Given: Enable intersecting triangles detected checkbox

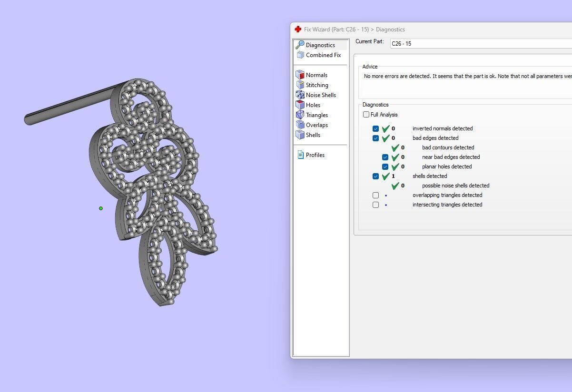Looking at the screenshot, I should coord(376,205).
